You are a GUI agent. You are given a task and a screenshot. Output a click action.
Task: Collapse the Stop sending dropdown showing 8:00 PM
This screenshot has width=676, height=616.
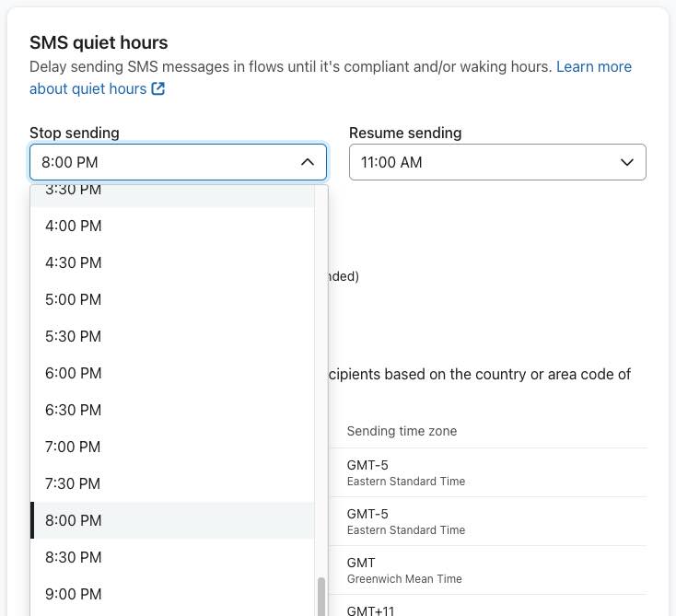[x=178, y=162]
